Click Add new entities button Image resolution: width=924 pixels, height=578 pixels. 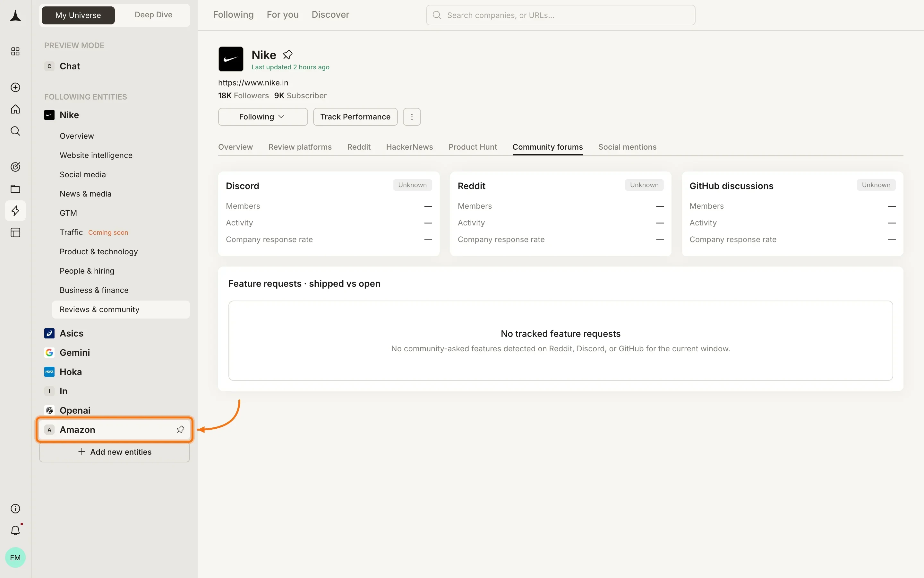tap(115, 452)
